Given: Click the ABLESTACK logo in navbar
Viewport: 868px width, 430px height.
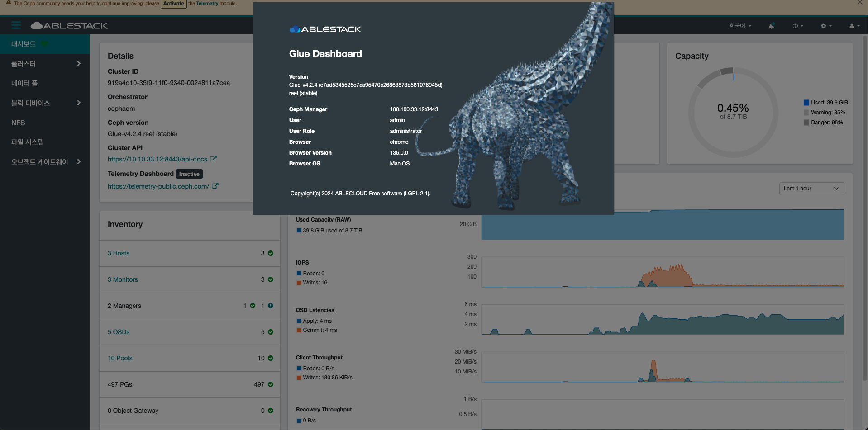Looking at the screenshot, I should (x=69, y=25).
